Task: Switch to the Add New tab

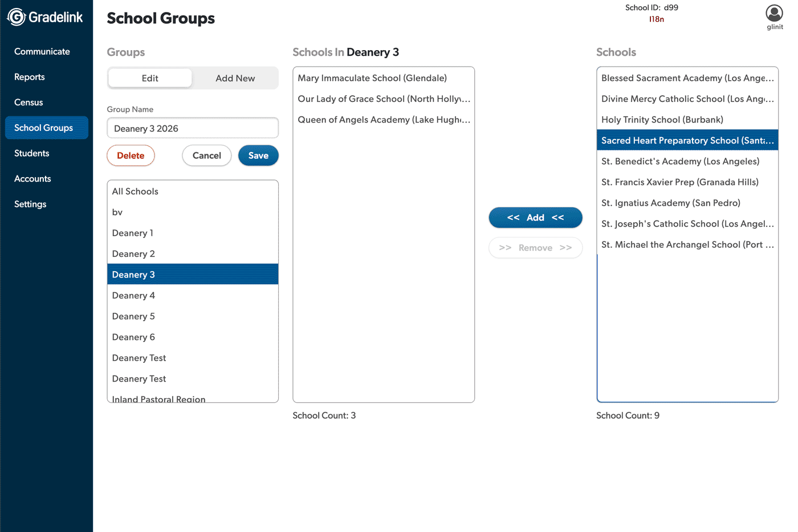Action: tap(235, 78)
